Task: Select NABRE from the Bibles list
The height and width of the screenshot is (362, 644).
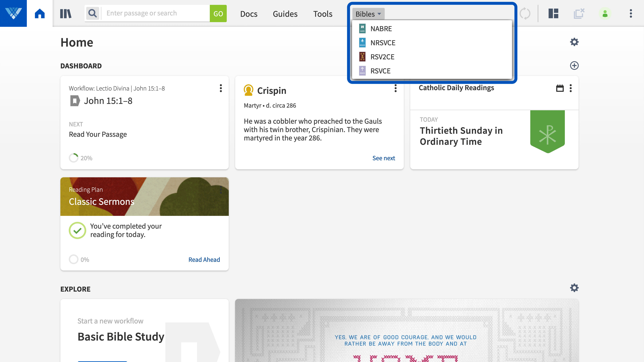Action: [432, 28]
